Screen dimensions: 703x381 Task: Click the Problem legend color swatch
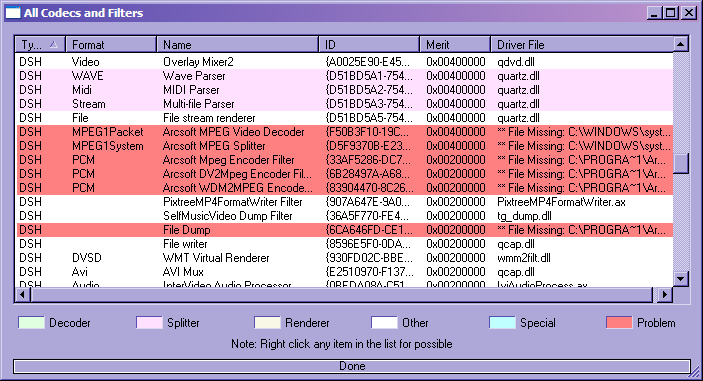619,323
